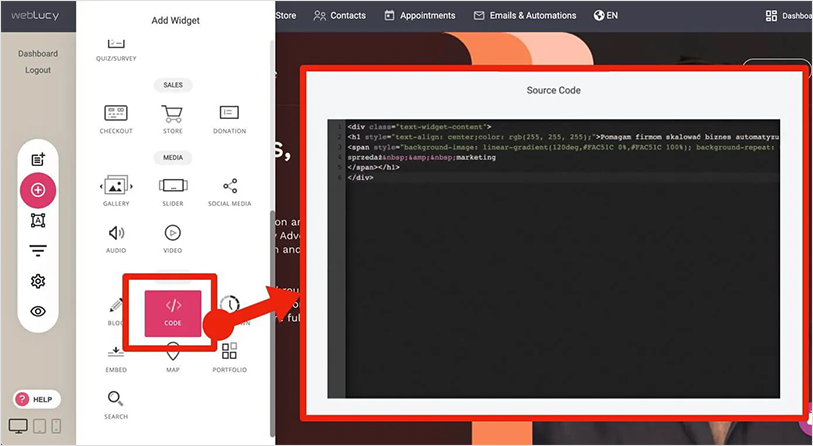Click the SALES category label

coord(173,85)
